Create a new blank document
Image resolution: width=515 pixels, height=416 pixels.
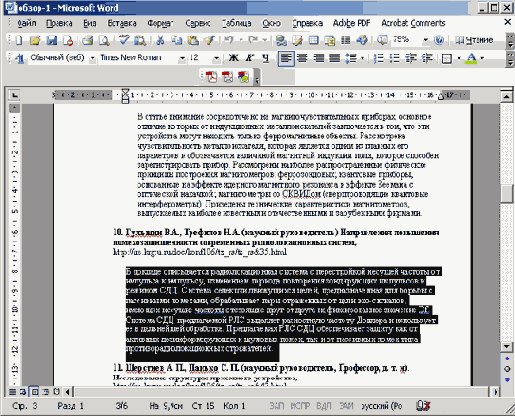click(19, 40)
